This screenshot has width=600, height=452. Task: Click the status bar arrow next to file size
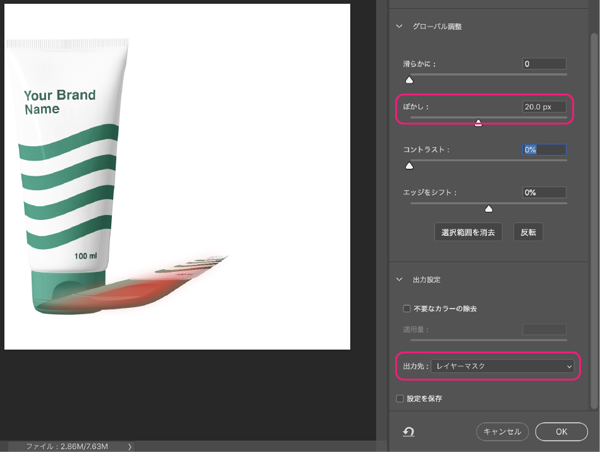coord(130,446)
